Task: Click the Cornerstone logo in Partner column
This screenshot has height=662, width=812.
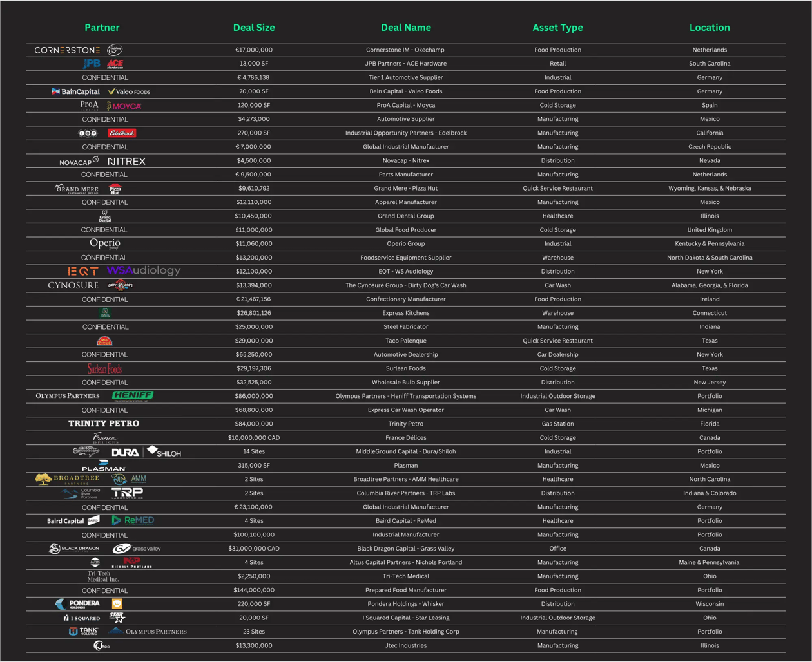Action: (x=67, y=50)
